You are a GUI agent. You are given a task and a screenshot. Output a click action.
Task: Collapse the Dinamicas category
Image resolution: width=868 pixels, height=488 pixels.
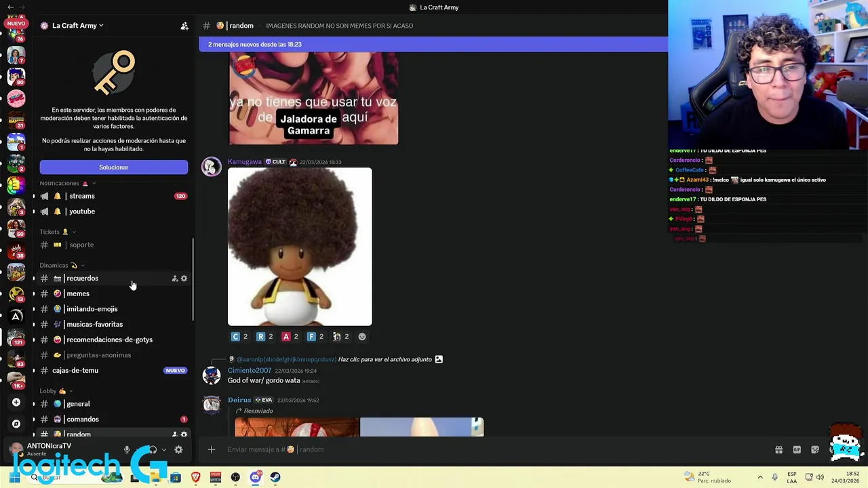(62, 265)
